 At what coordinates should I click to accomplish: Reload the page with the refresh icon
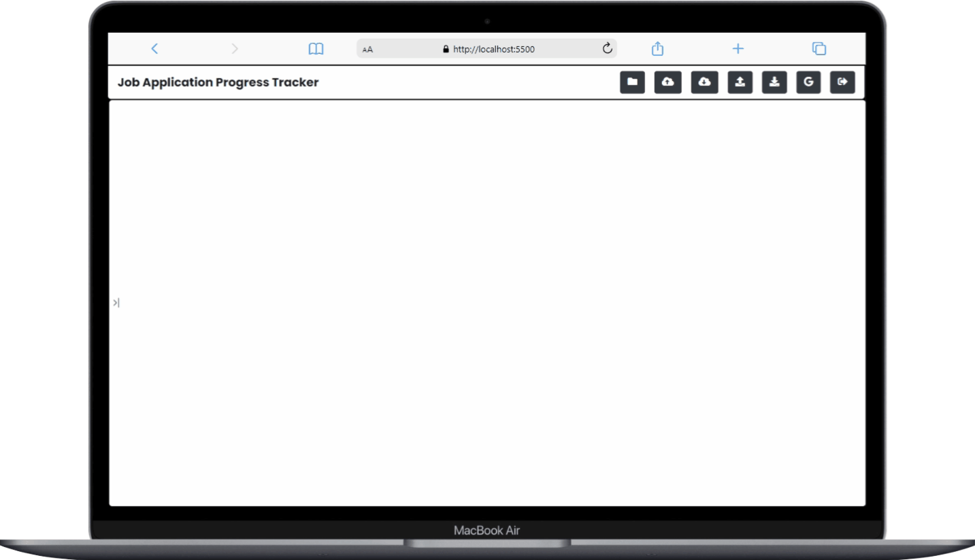click(x=608, y=48)
